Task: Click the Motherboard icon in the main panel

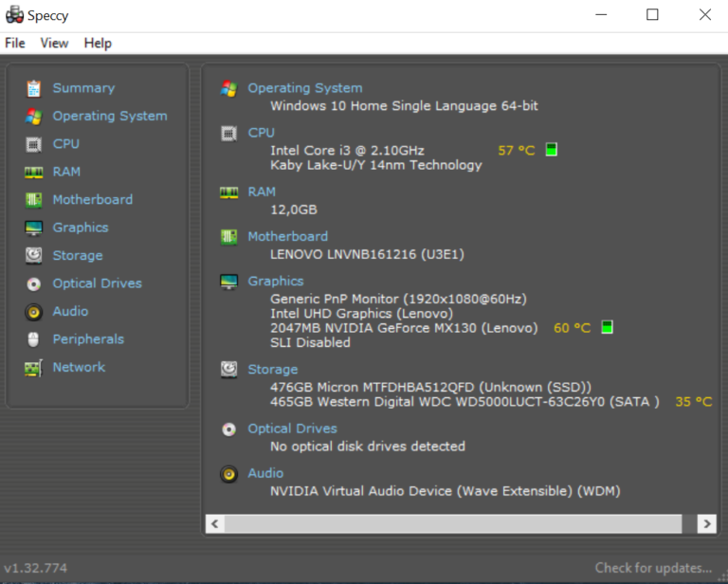Action: pos(228,237)
